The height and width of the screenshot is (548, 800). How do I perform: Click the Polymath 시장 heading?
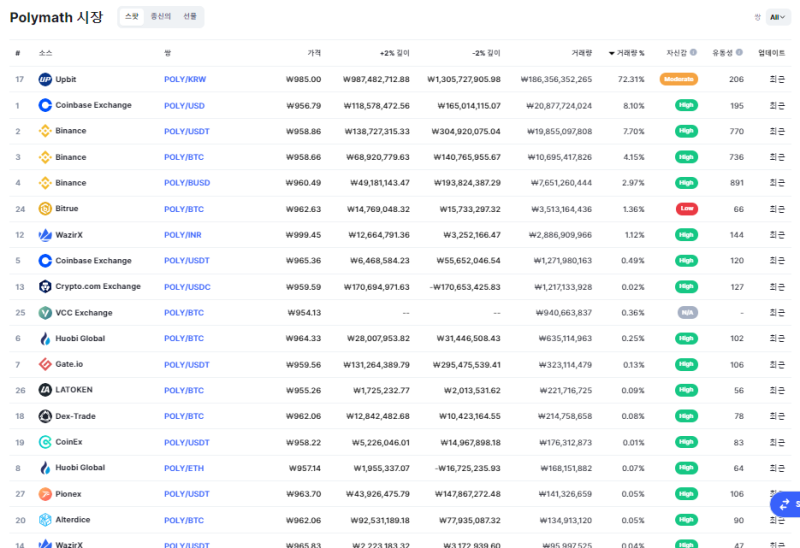pyautogui.click(x=56, y=17)
